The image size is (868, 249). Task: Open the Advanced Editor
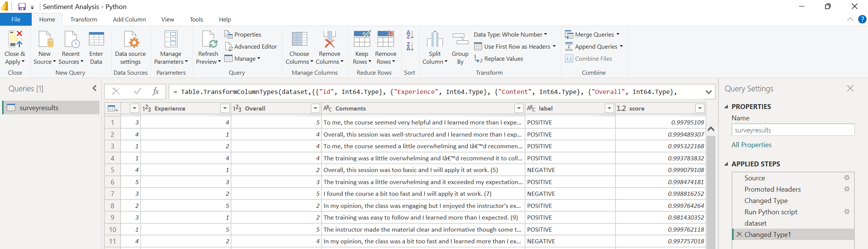click(251, 47)
